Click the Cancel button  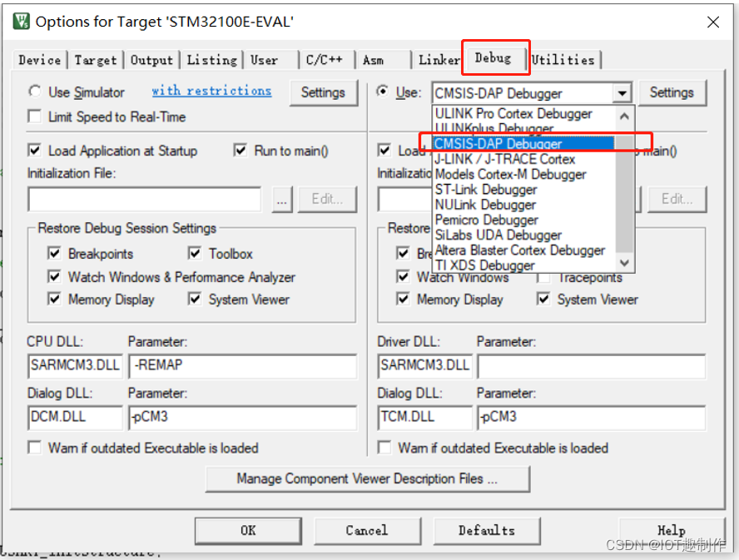[367, 531]
